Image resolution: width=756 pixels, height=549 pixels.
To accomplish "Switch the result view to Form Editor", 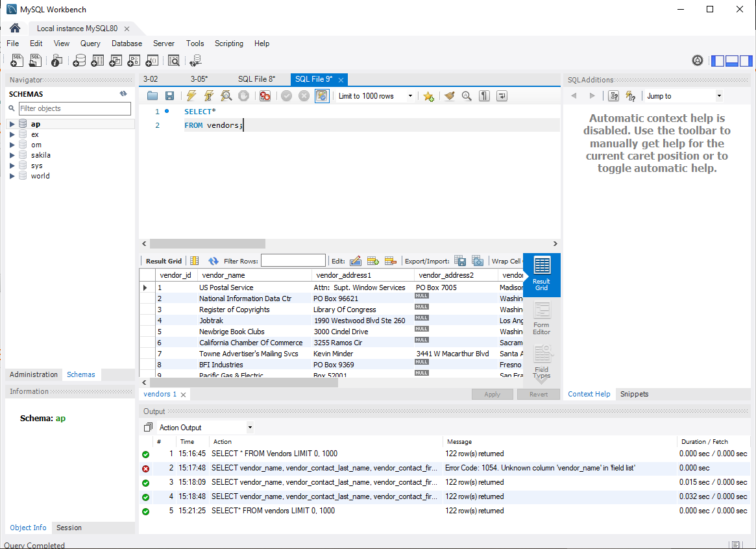I will click(541, 317).
